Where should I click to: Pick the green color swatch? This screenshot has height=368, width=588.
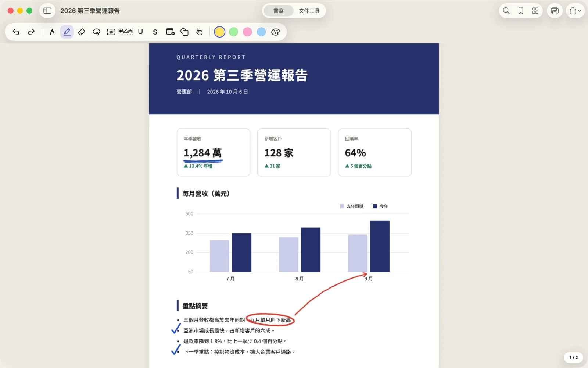point(234,32)
